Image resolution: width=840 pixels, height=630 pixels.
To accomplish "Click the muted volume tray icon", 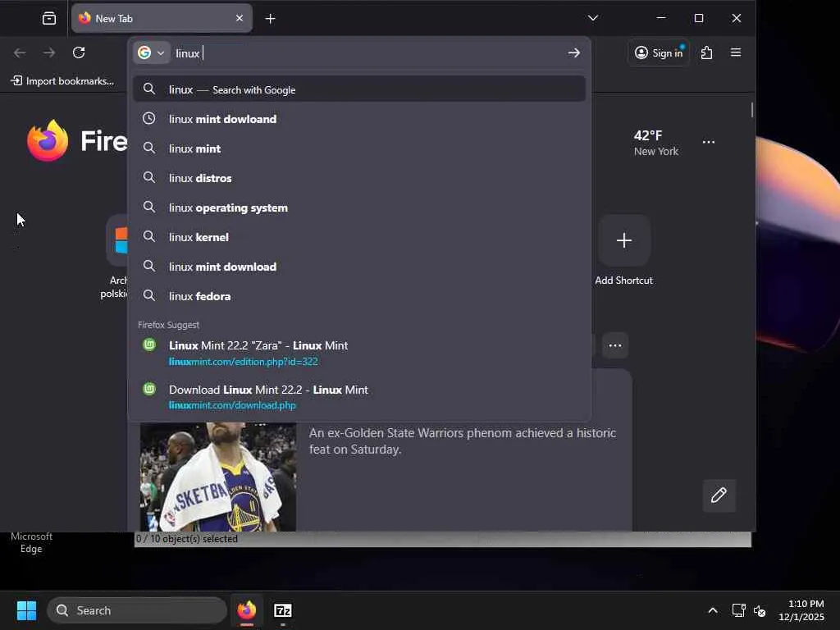I will click(760, 610).
